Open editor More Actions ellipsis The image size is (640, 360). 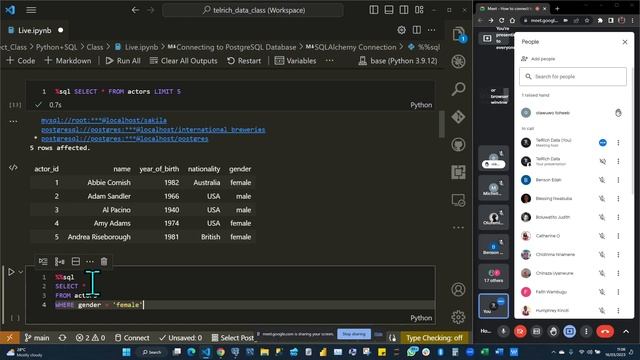(x=431, y=30)
